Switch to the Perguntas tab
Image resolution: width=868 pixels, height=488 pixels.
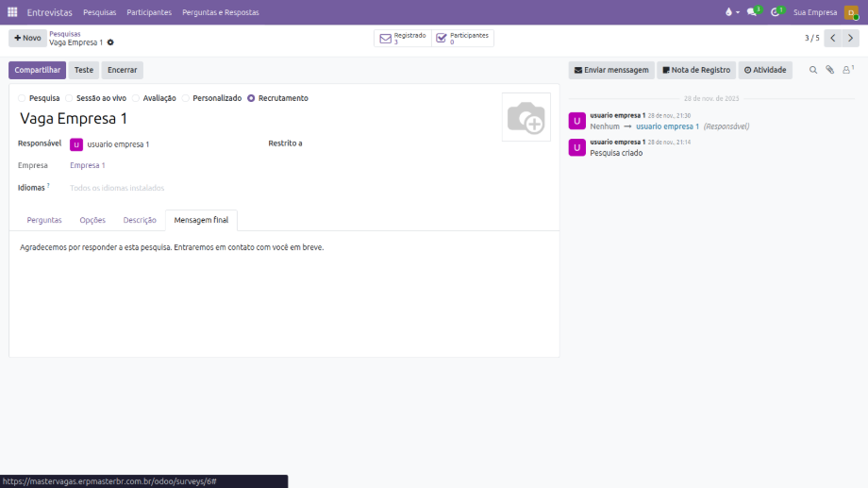[44, 220]
